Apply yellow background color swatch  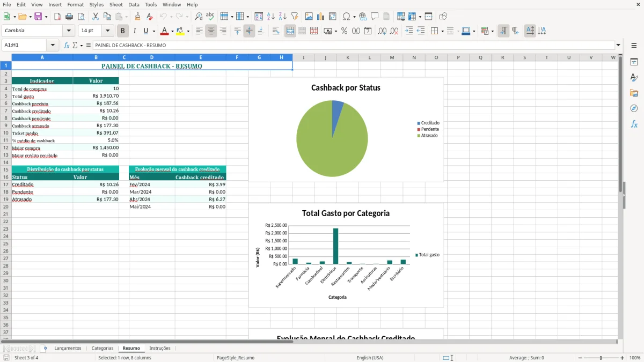[180, 31]
